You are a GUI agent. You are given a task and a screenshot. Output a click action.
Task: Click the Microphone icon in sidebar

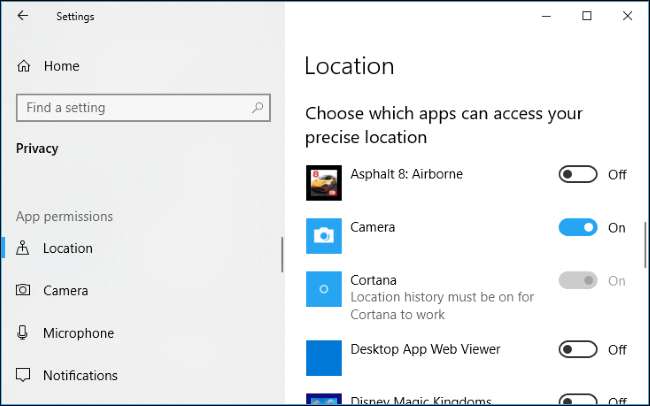pos(23,333)
